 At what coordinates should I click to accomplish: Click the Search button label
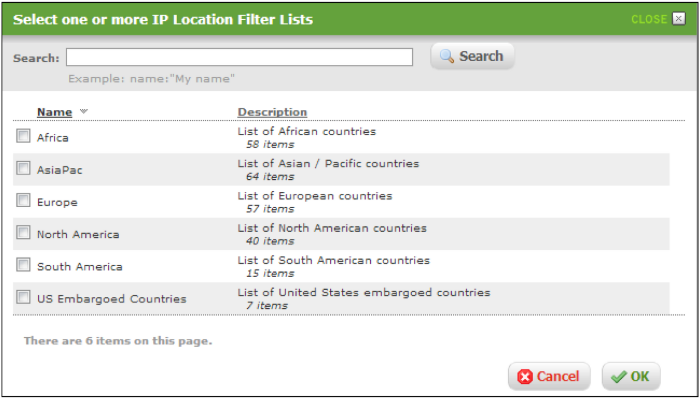pos(481,56)
